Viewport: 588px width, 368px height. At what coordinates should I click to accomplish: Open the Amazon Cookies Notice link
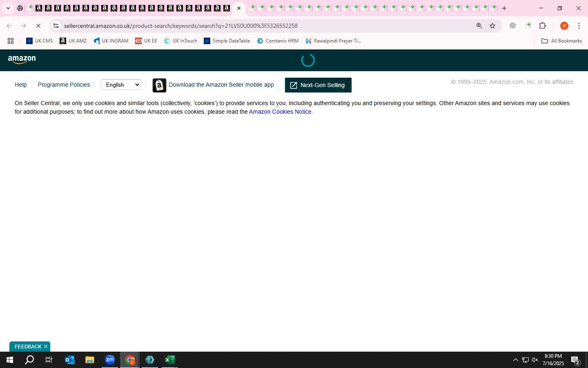click(280, 112)
